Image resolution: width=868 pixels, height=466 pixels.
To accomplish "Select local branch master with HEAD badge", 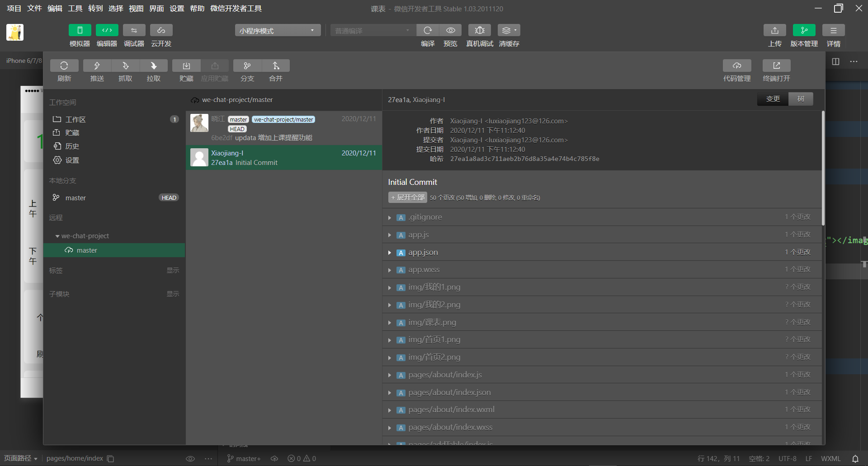I will 115,198.
